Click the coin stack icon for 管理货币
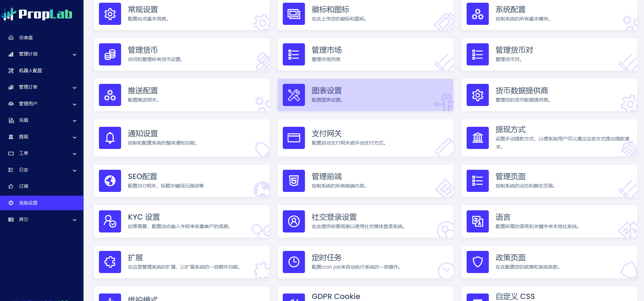 pos(110,55)
